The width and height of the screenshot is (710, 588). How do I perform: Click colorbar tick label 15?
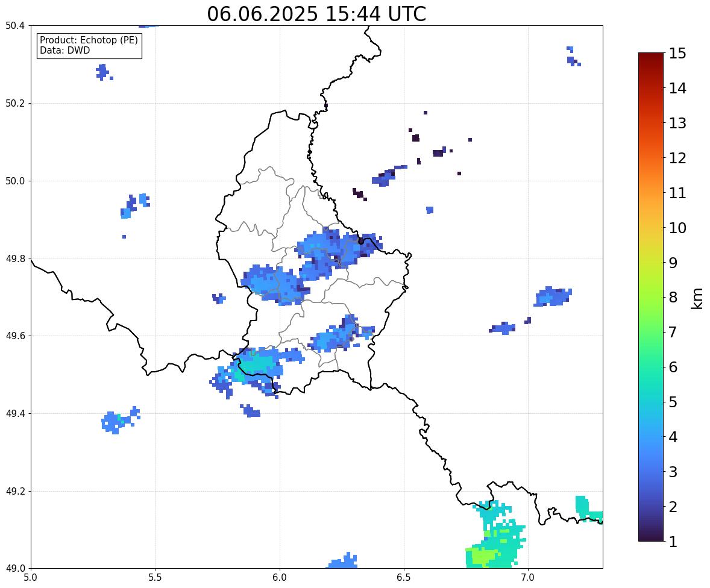pos(677,54)
